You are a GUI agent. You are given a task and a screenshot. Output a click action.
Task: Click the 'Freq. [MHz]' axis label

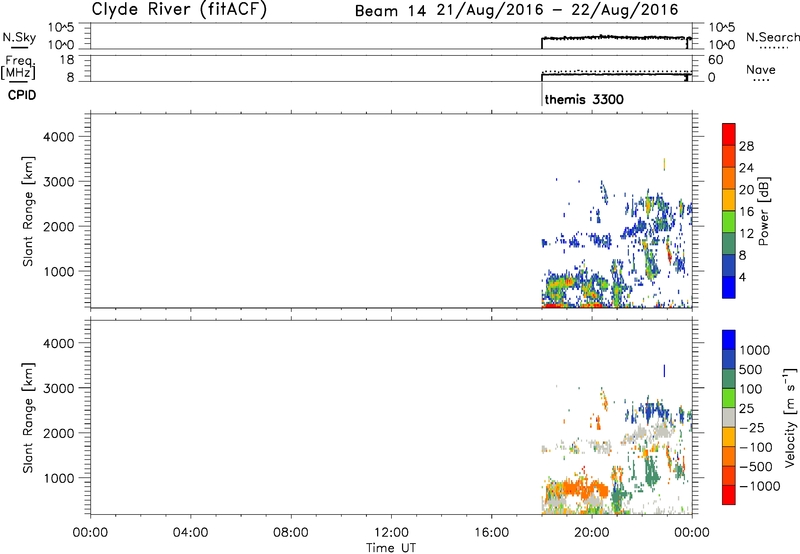tap(18, 67)
